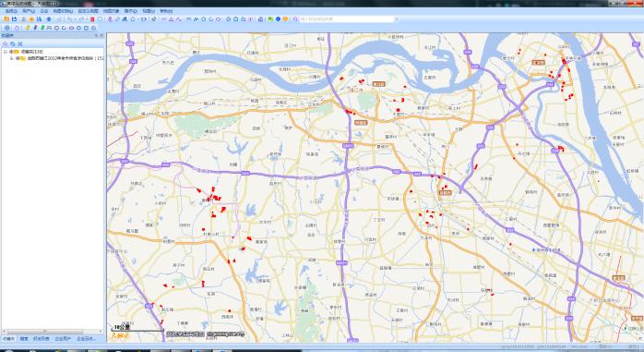Switch to the 搜索 tab at panel bottom
Image resolution: width=644 pixels, height=352 pixels.
24,339
